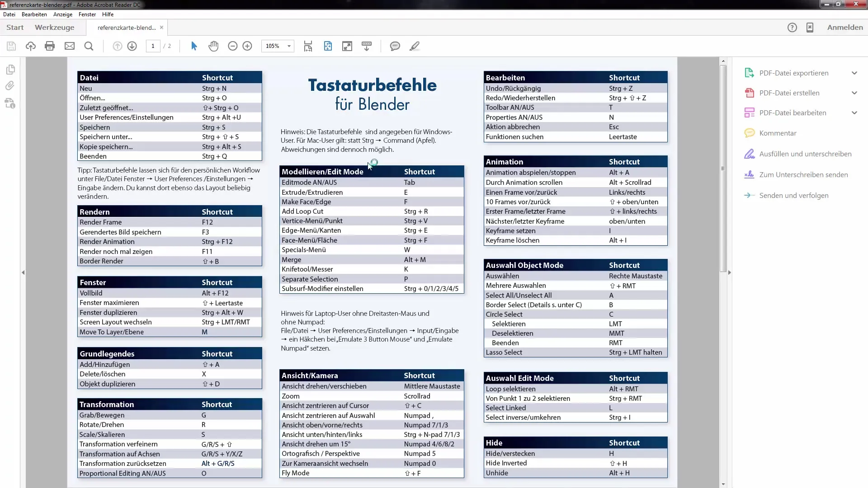Close the referenzkarte-blend tab
This screenshot has height=488, width=868.
coord(161,28)
